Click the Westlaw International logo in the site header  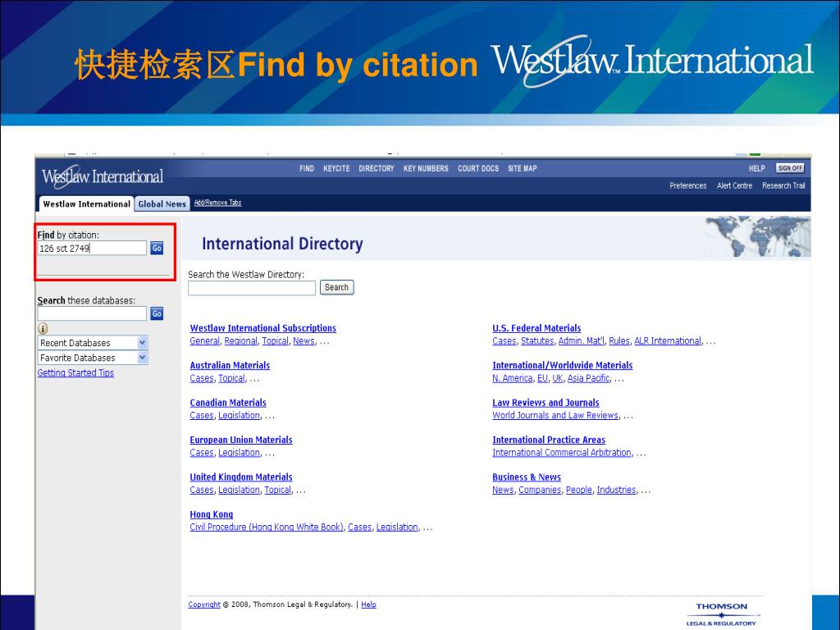coord(103,177)
